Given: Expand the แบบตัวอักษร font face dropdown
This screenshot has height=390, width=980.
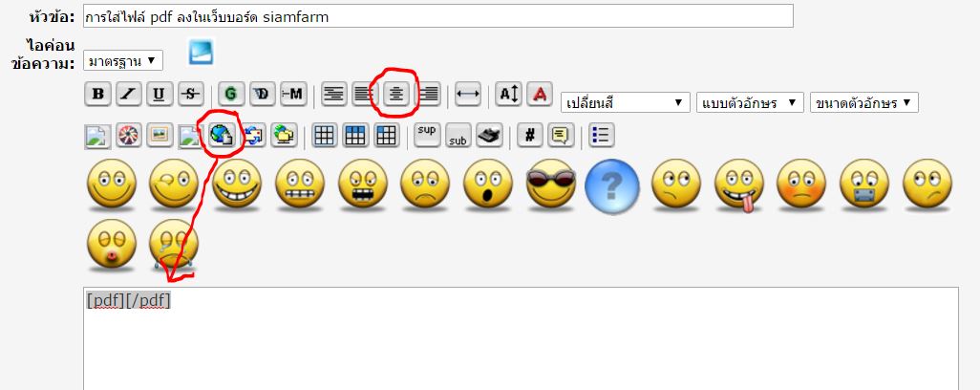Looking at the screenshot, I should [x=750, y=102].
